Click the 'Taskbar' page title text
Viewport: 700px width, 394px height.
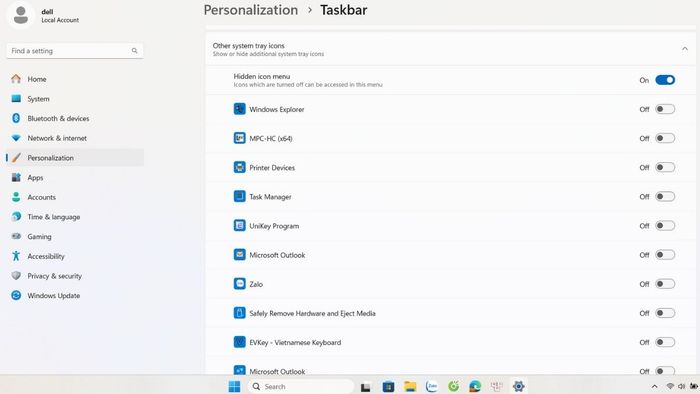[x=343, y=10]
